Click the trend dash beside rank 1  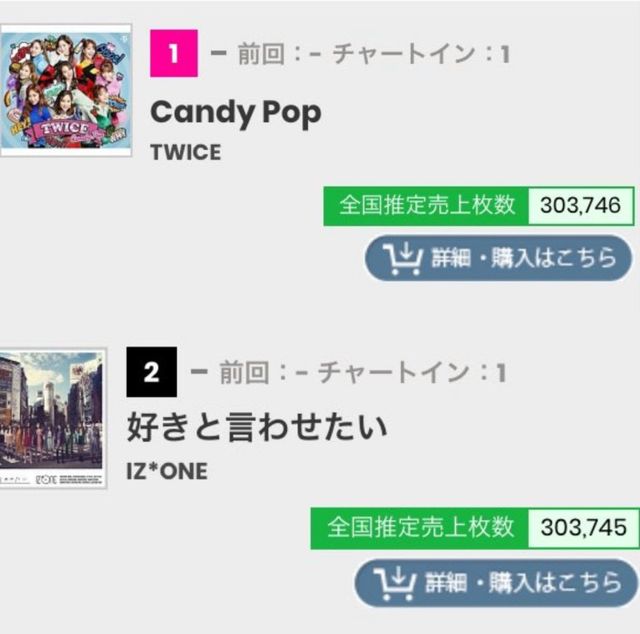pyautogui.click(x=217, y=53)
